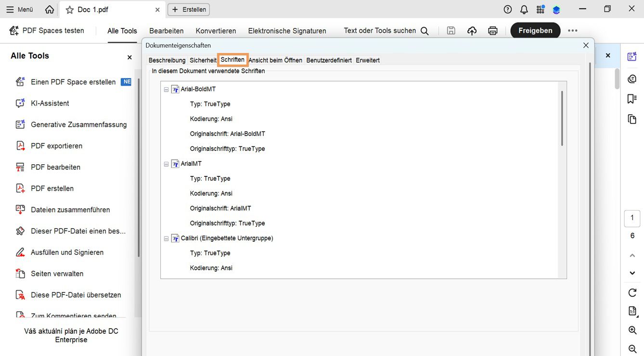
Task: Go to the Acrobat home screen
Action: [49, 10]
